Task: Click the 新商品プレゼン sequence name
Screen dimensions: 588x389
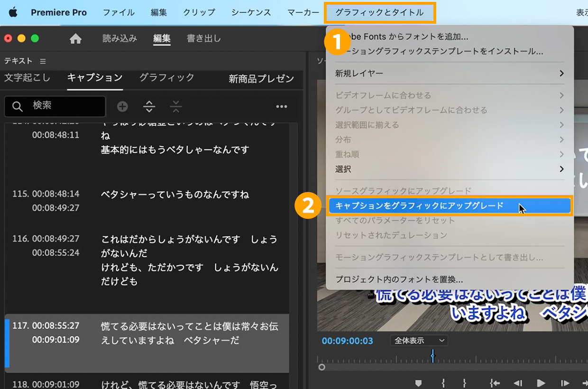Action: point(261,79)
